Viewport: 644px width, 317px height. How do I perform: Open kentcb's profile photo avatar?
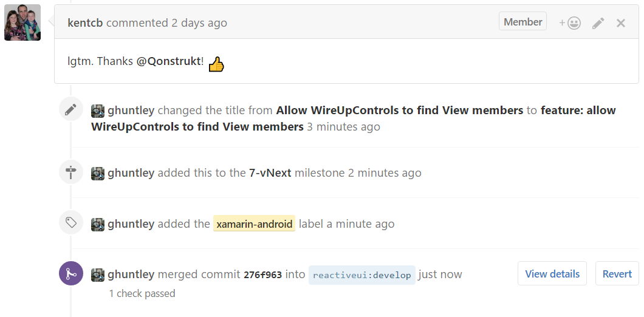22,22
